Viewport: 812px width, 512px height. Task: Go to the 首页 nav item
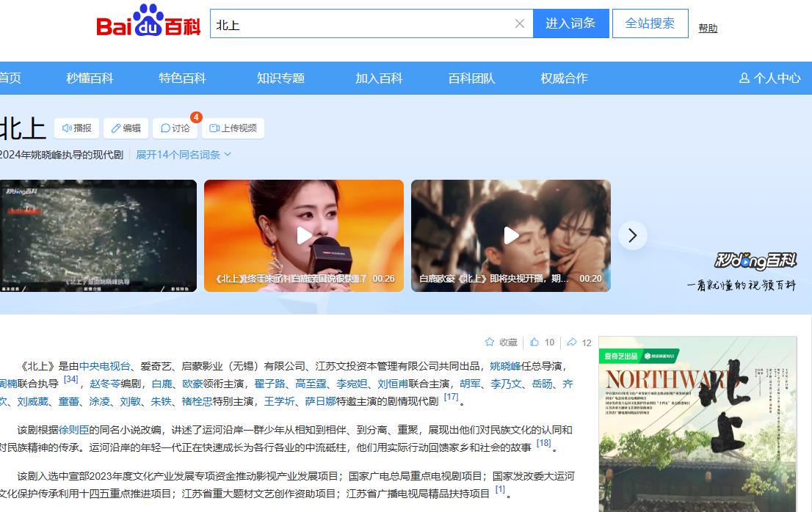pyautogui.click(x=10, y=78)
